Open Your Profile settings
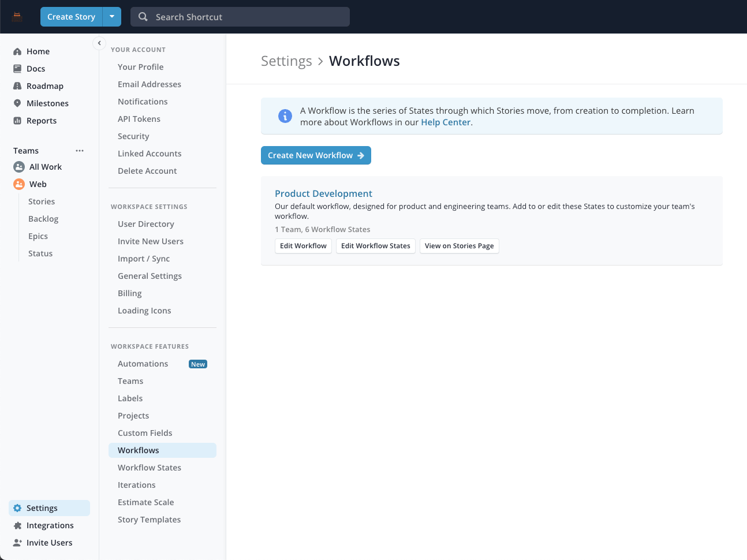The image size is (747, 560). pos(141,67)
